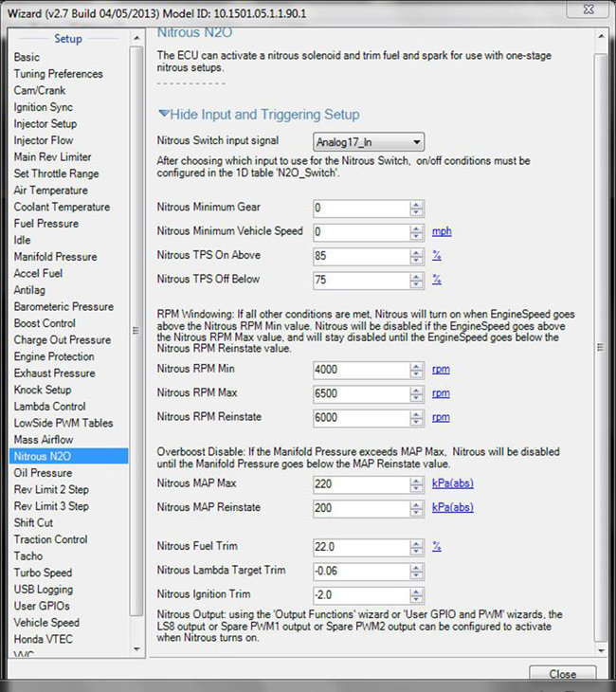
Task: Select Tacho entry
Action: point(28,556)
